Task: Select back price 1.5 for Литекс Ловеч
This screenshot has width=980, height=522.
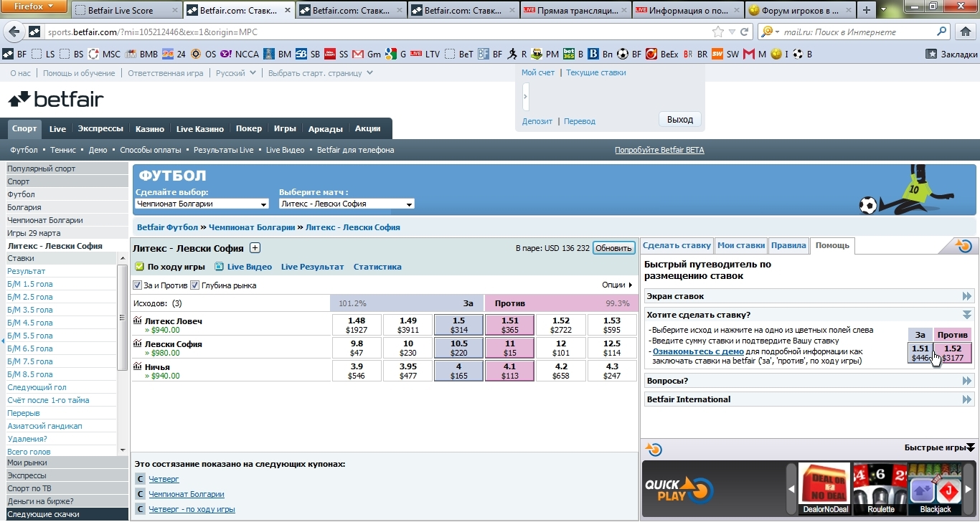Action: pos(459,325)
